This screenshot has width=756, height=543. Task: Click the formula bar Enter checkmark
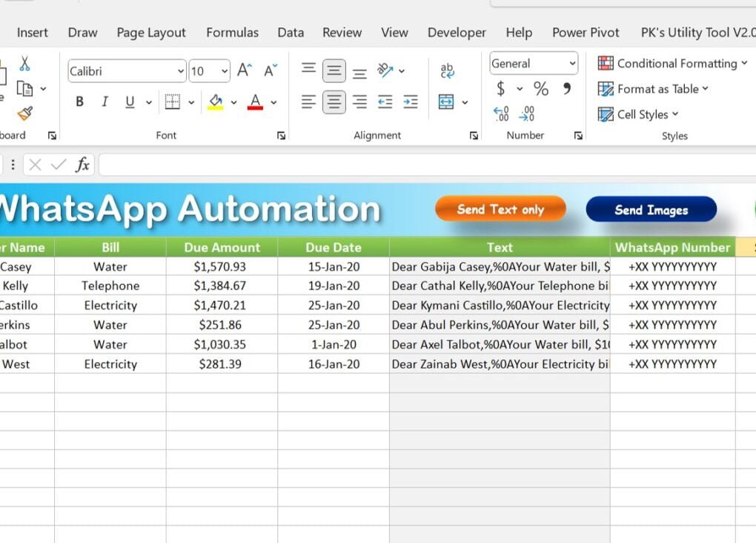[x=59, y=165]
